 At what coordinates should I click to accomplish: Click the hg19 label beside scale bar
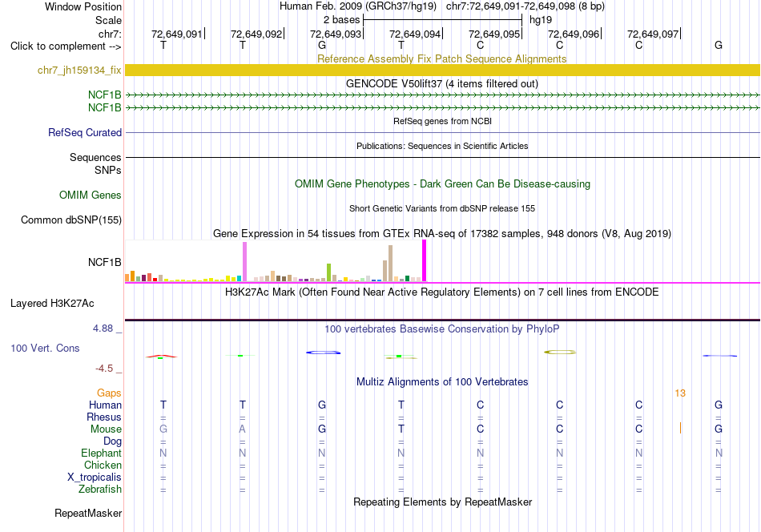pyautogui.click(x=541, y=20)
